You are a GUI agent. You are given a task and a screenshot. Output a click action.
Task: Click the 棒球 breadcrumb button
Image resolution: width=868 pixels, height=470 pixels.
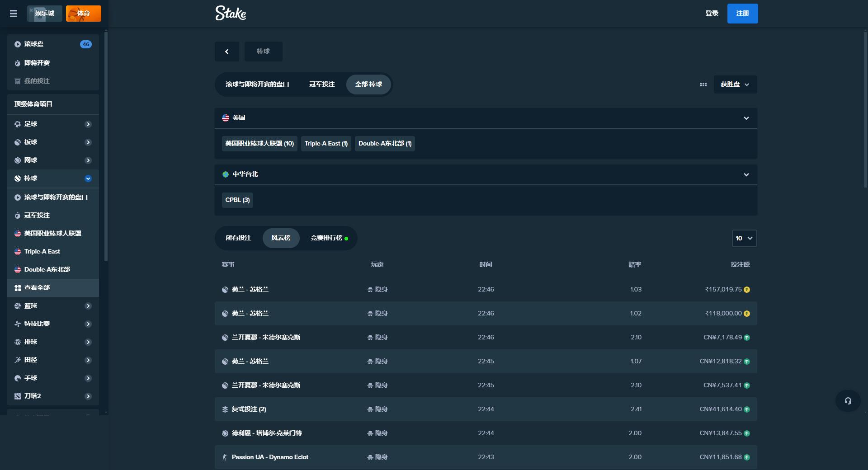264,52
